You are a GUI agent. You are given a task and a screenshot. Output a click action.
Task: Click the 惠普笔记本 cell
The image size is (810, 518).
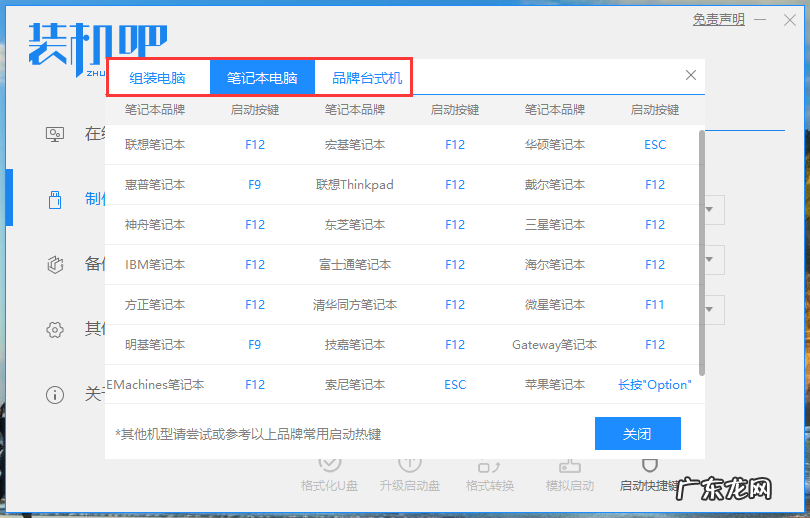tap(155, 184)
